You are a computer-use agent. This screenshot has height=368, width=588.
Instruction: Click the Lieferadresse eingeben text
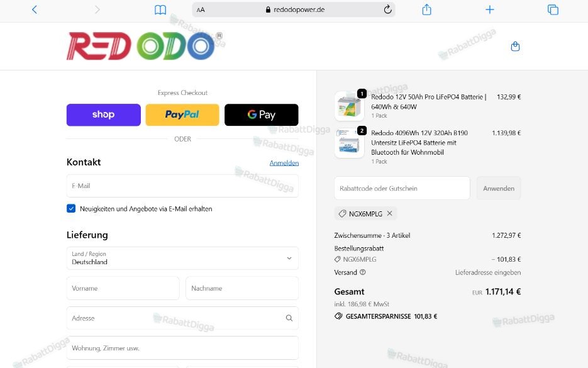coord(488,272)
